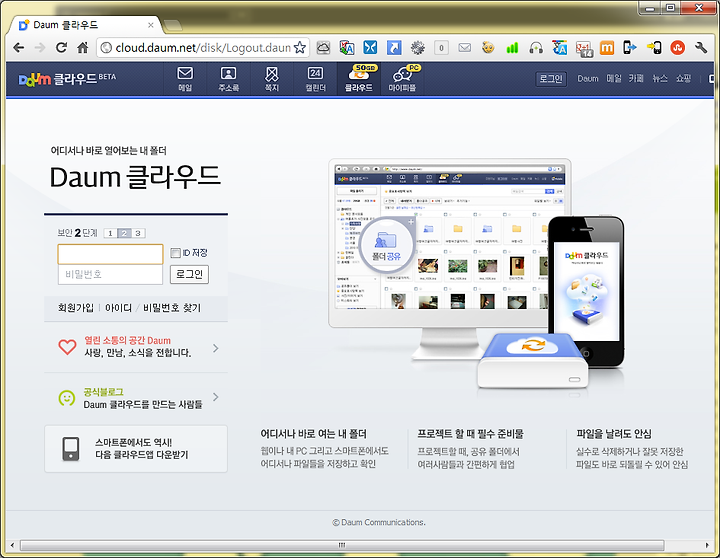Open 마이피플 PC icon
Screen dimensions: 720x558
coord(403,79)
